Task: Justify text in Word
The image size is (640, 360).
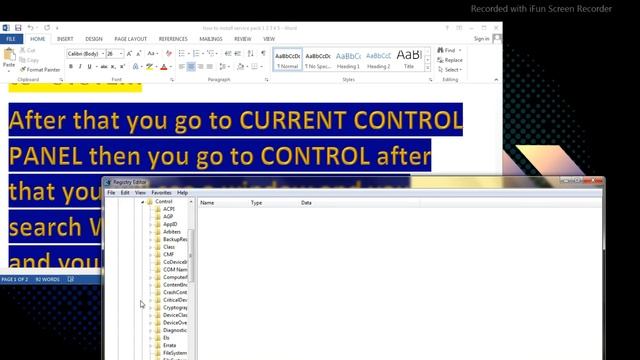Action: click(x=210, y=67)
